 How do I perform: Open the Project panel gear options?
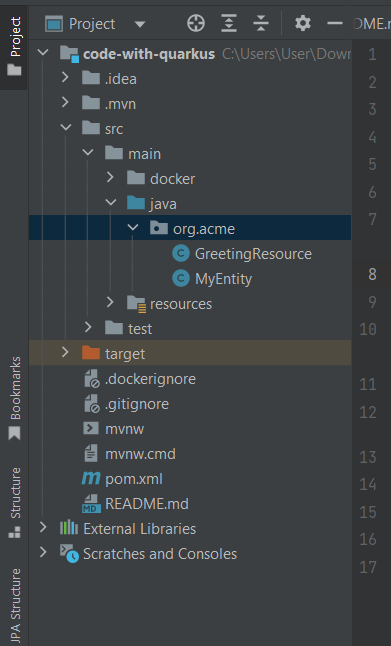pos(303,23)
